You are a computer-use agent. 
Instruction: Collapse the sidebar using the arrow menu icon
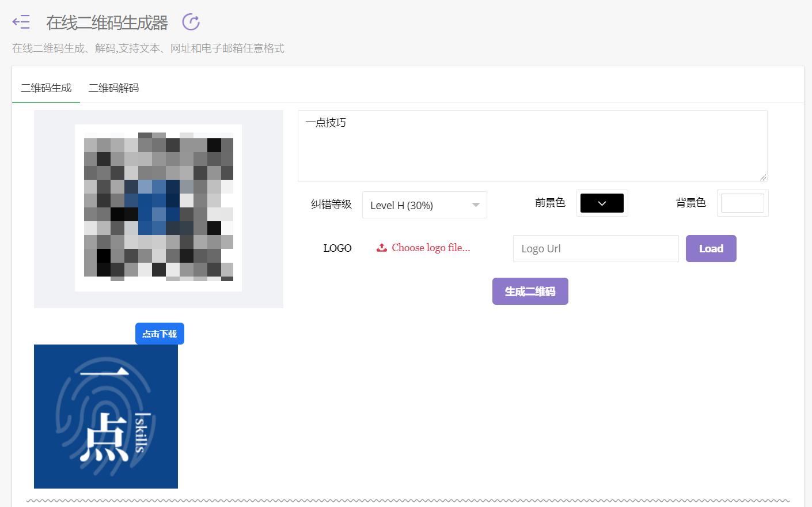click(x=21, y=21)
